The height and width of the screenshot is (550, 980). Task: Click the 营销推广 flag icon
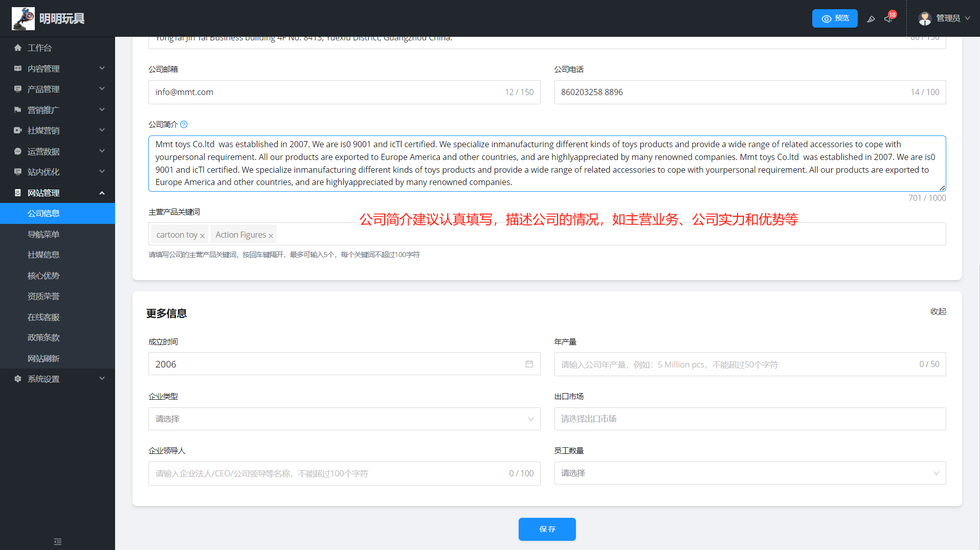click(18, 110)
